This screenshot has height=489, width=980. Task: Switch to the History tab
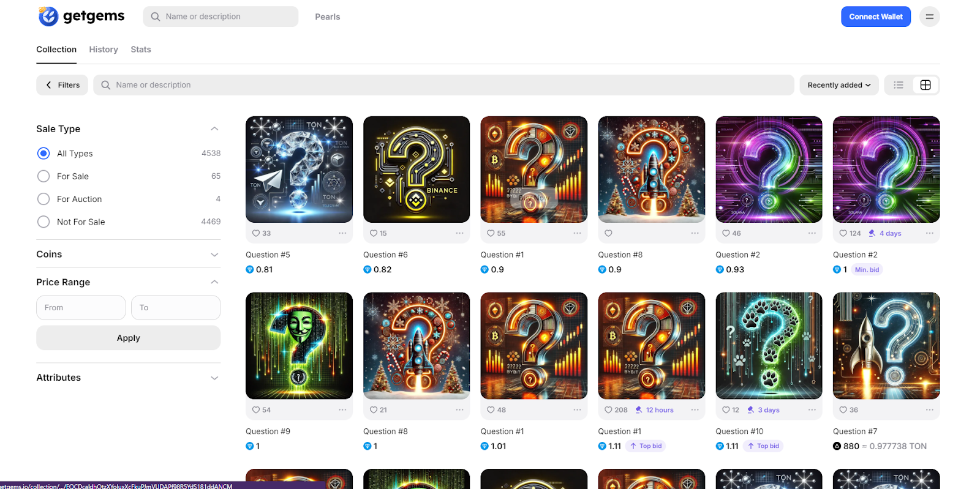point(104,50)
